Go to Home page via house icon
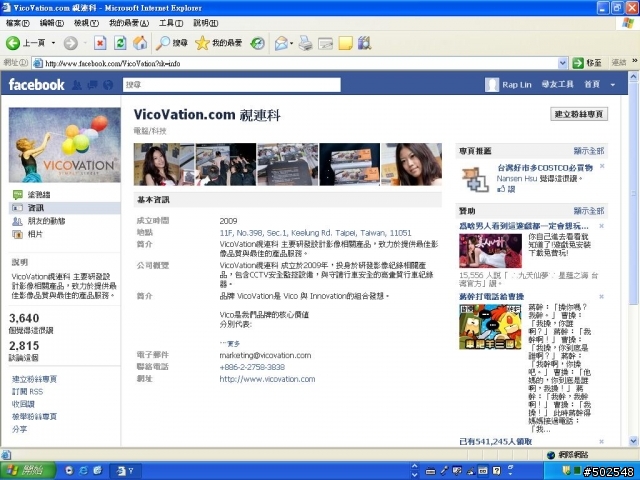The image size is (640, 480). tap(140, 43)
